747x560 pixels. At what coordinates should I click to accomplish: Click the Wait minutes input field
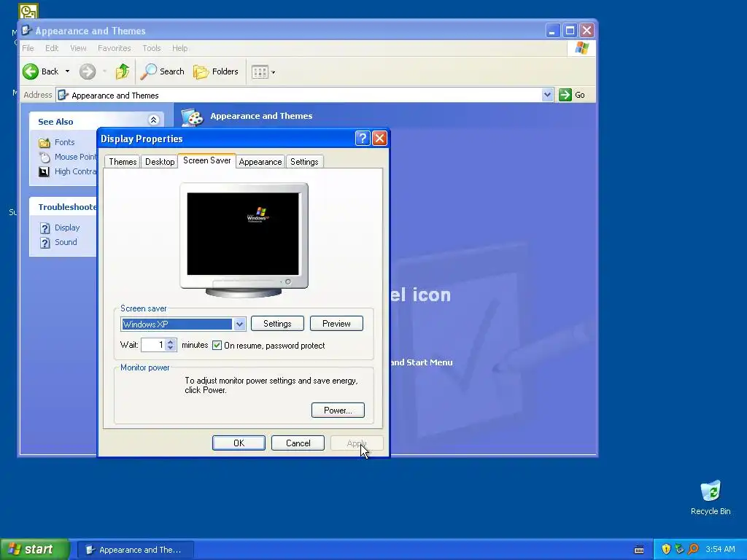pyautogui.click(x=153, y=345)
